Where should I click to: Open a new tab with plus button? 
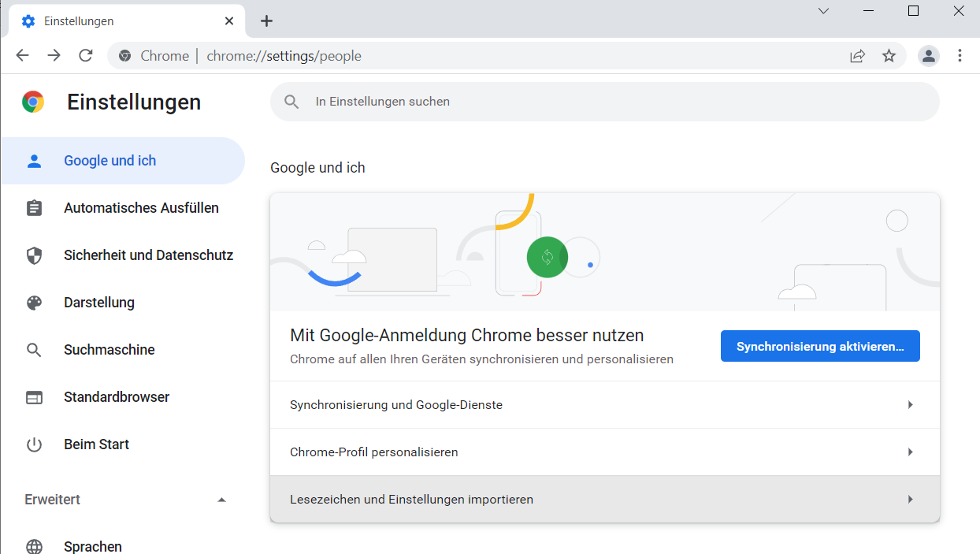[x=266, y=21]
